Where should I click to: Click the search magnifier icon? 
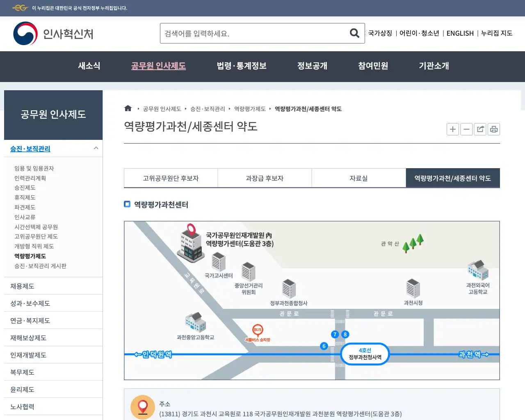pyautogui.click(x=354, y=33)
